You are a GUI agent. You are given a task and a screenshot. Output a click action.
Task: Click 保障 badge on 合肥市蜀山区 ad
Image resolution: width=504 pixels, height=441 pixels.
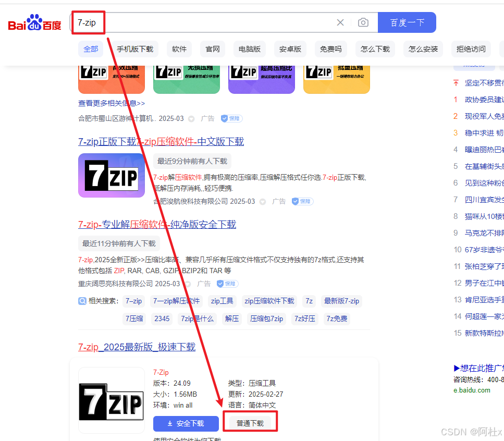pos(231,119)
